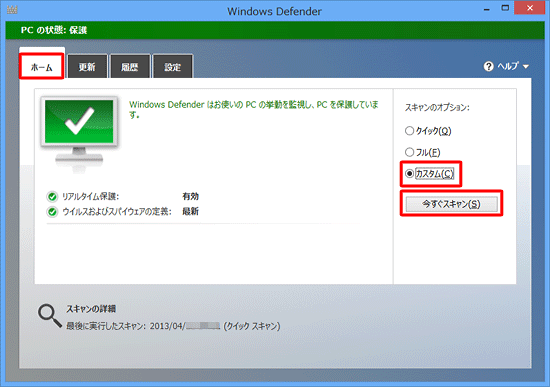The width and height of the screenshot is (550, 387).
Task: Close the Windows Defender window
Action: click(x=530, y=8)
